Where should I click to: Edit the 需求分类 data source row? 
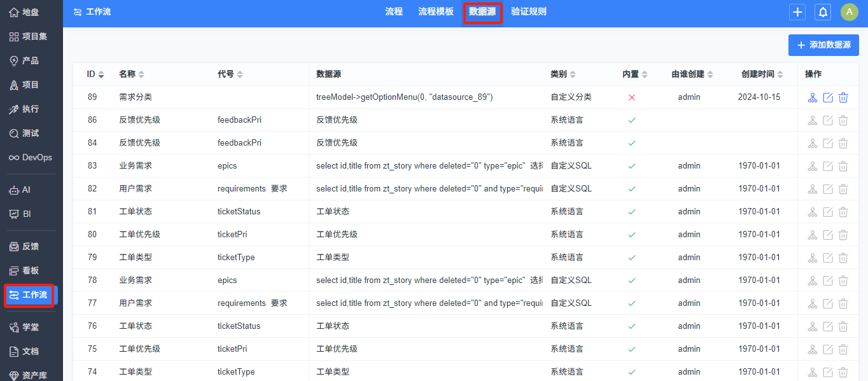(828, 97)
